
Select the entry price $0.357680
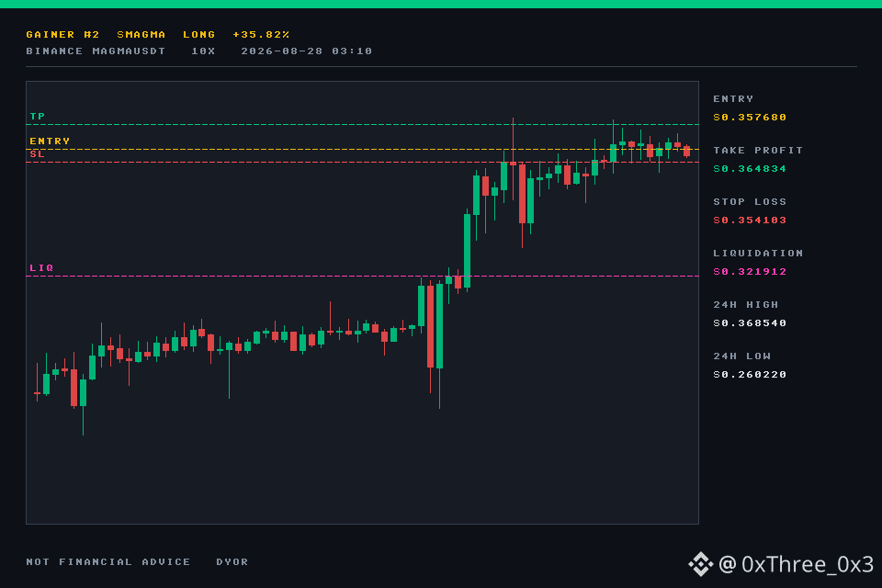[750, 118]
